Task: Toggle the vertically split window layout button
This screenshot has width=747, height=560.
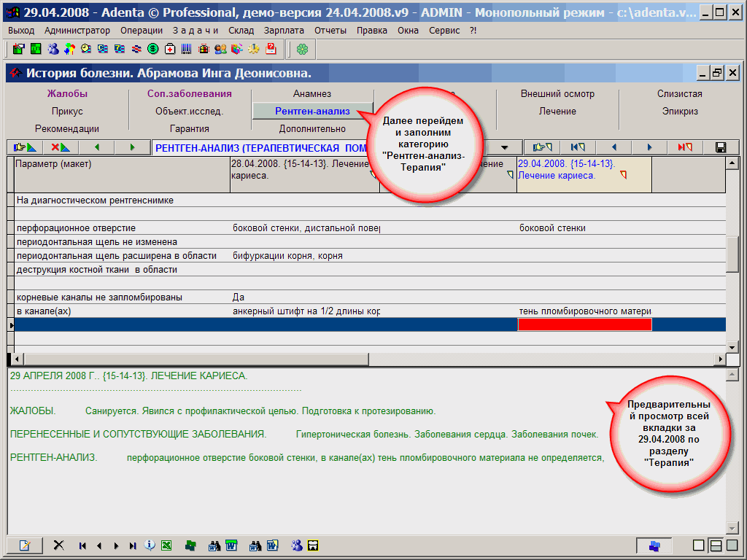Action: coord(732,545)
